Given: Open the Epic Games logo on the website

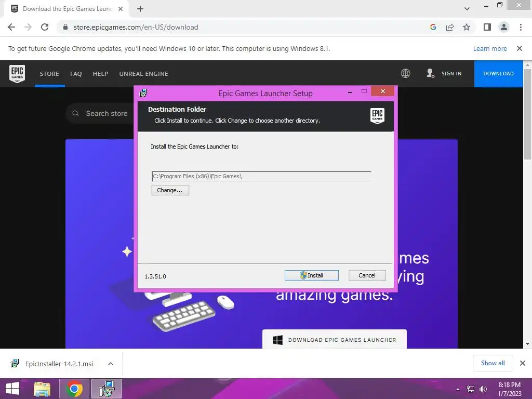Looking at the screenshot, I should [x=17, y=74].
